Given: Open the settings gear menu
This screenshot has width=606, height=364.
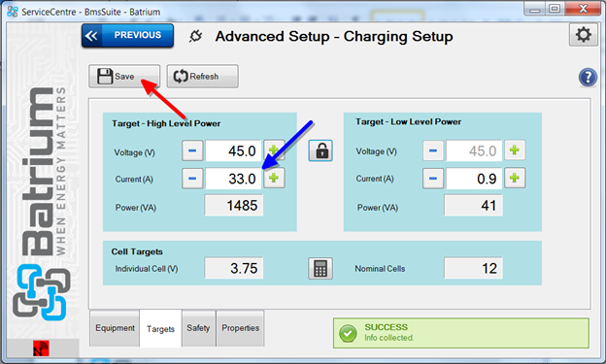Looking at the screenshot, I should point(584,35).
